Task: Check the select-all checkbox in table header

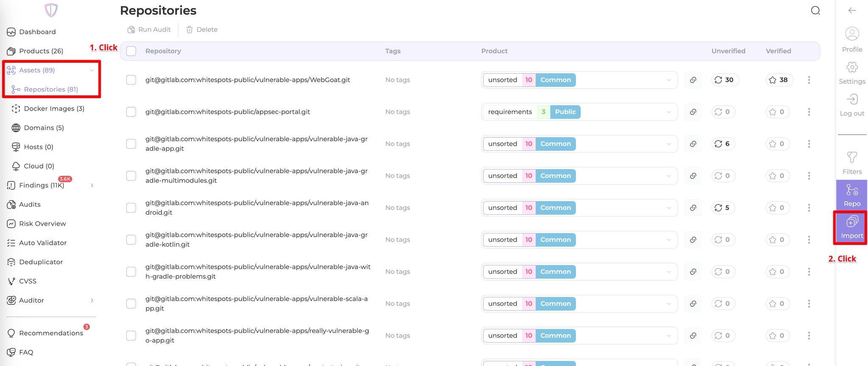Action: pos(131,51)
